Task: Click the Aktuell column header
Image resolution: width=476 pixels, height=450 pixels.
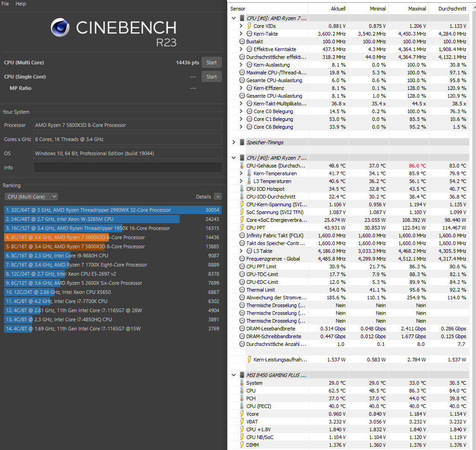Action: point(328,9)
